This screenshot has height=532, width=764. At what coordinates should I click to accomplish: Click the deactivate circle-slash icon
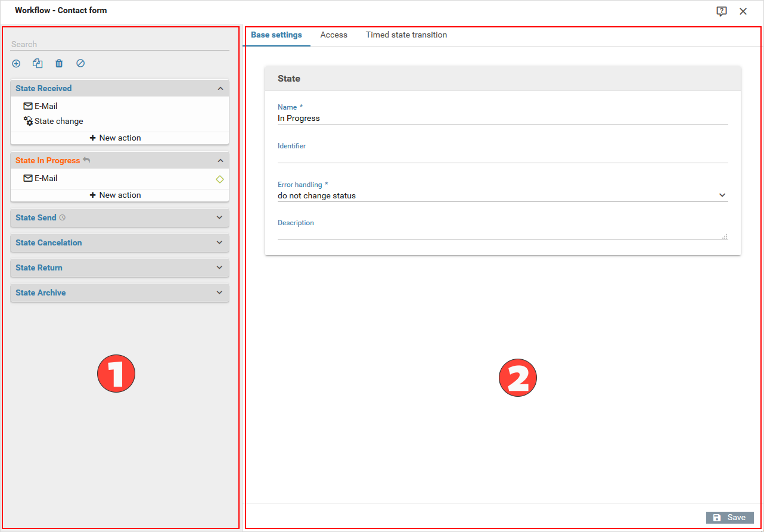tap(80, 63)
